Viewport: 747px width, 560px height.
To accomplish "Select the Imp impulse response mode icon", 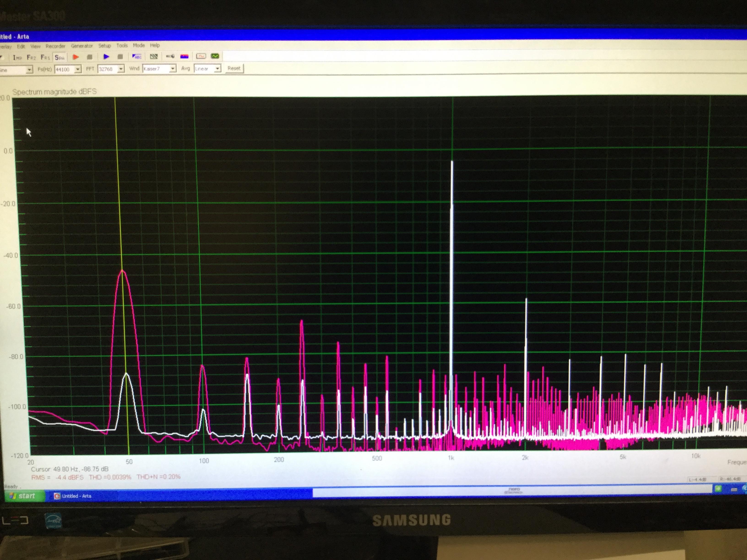I will pos(17,57).
